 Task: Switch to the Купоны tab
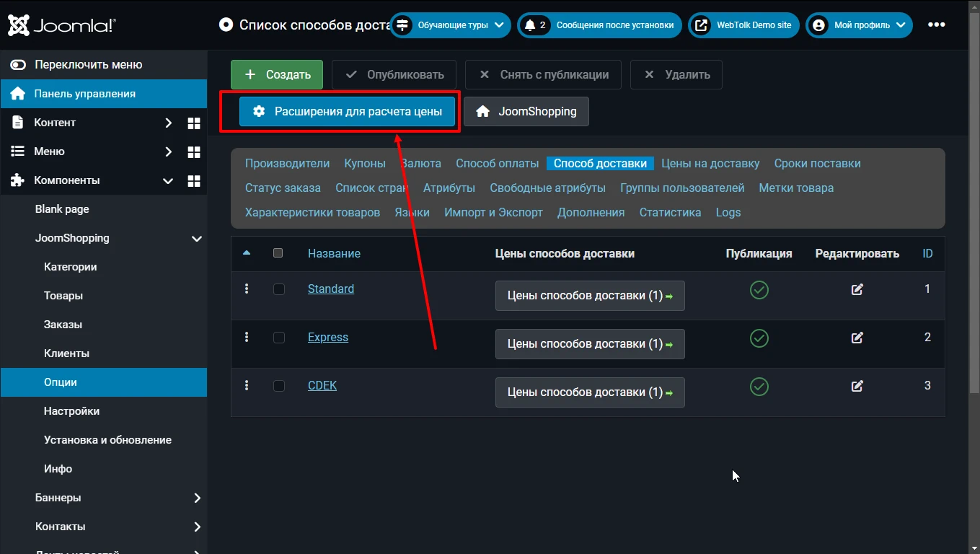coord(365,164)
